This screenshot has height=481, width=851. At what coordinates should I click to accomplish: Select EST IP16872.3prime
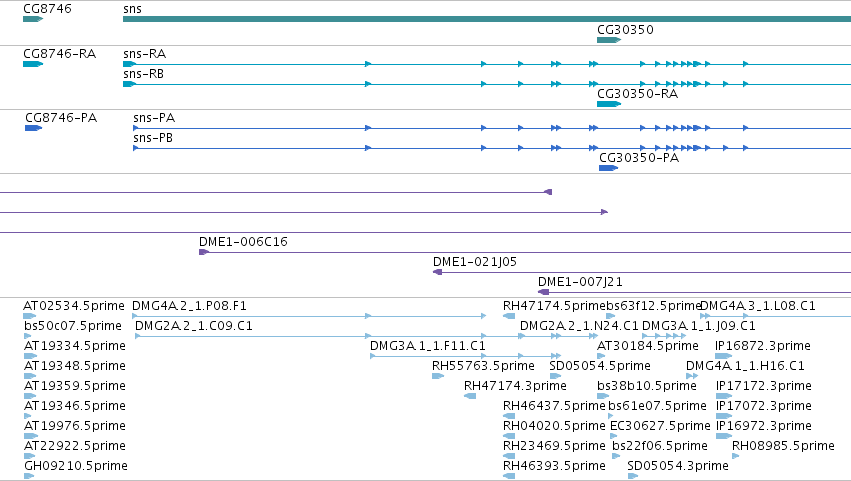click(x=723, y=356)
